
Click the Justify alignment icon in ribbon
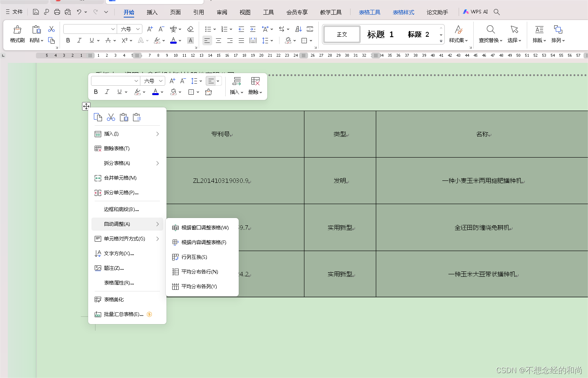241,40
